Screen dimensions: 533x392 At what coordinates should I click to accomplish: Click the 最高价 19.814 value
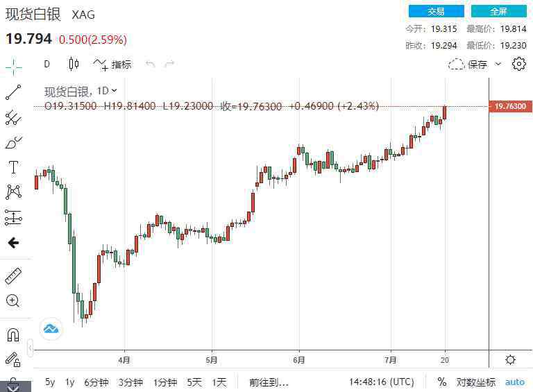pos(514,29)
